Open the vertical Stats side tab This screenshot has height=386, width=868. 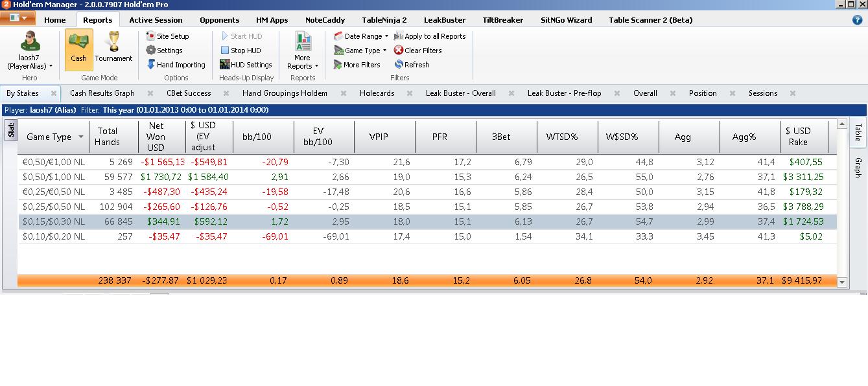coord(10,130)
